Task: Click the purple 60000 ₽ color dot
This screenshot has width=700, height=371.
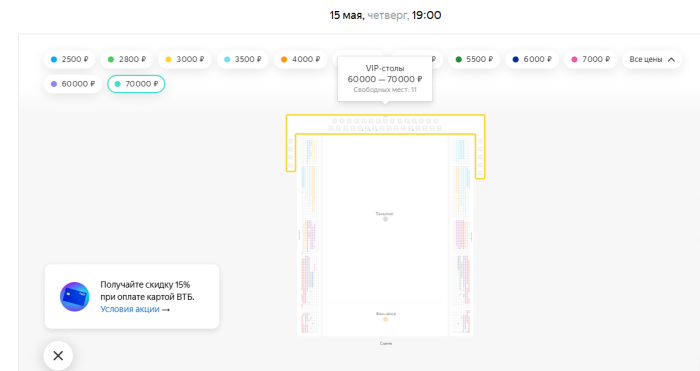Action: tap(54, 84)
